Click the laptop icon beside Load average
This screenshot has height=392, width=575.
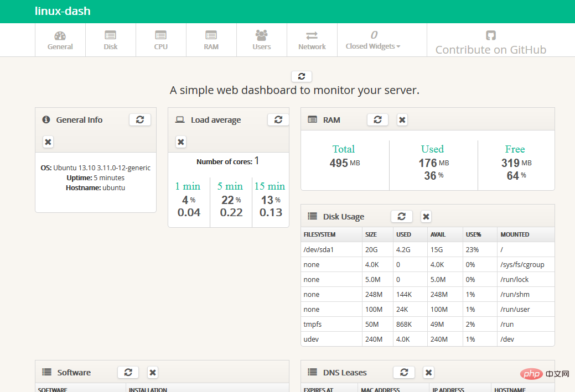pyautogui.click(x=180, y=119)
